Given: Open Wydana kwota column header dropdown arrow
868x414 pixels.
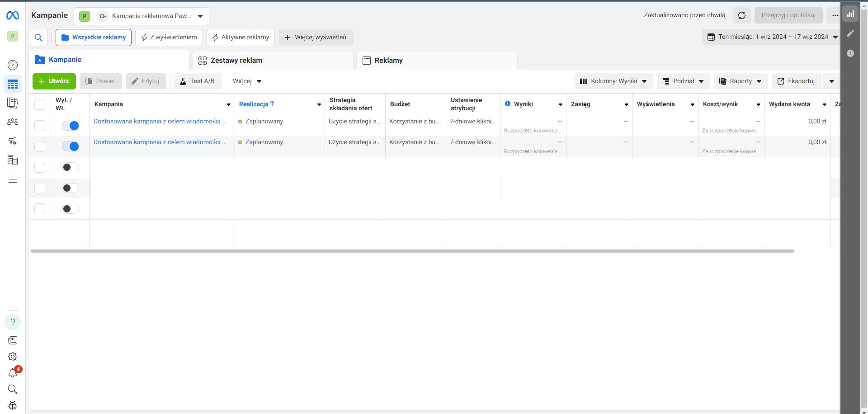Looking at the screenshot, I should [824, 104].
